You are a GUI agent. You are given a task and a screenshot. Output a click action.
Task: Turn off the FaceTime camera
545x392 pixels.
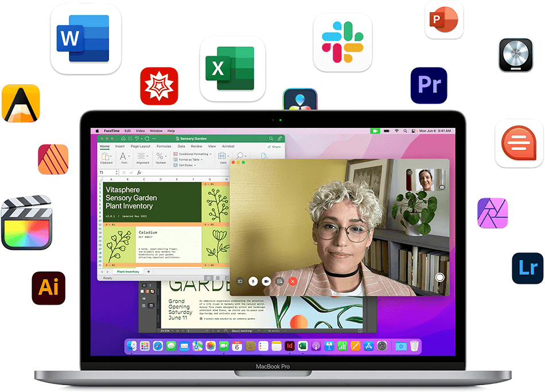[x=266, y=281]
